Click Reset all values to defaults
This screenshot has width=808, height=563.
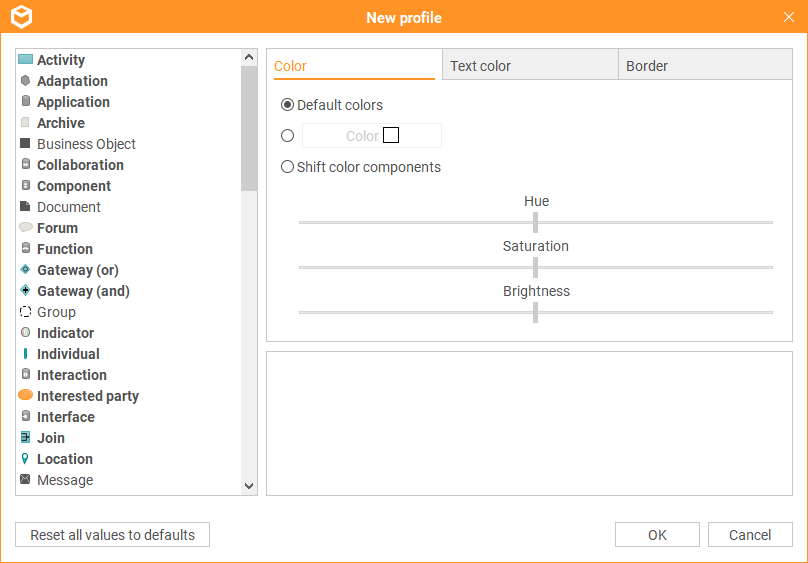point(112,535)
